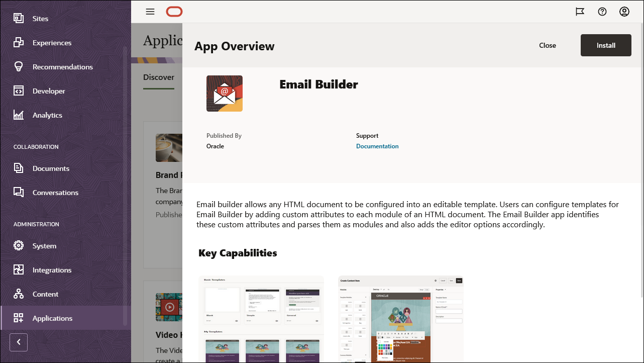Screen dimensions: 644x363
Task: Switch to the Discover tab
Action: [159, 77]
